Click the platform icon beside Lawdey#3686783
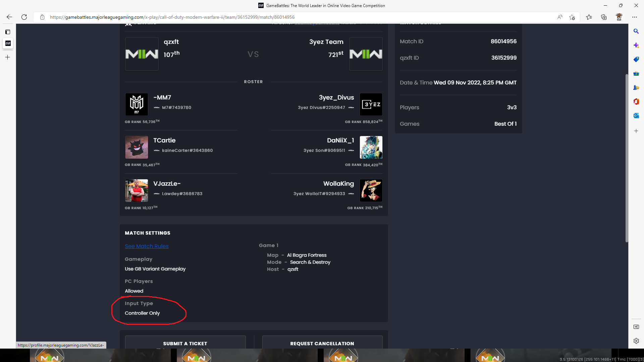644x362 pixels. pyautogui.click(x=157, y=194)
